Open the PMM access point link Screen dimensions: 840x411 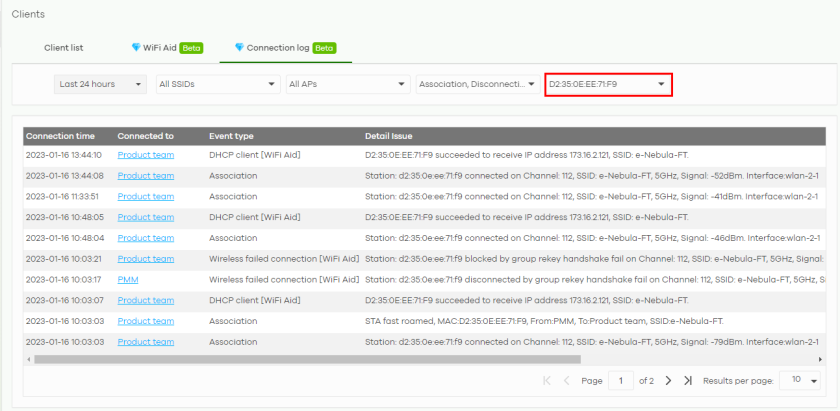[x=128, y=279]
